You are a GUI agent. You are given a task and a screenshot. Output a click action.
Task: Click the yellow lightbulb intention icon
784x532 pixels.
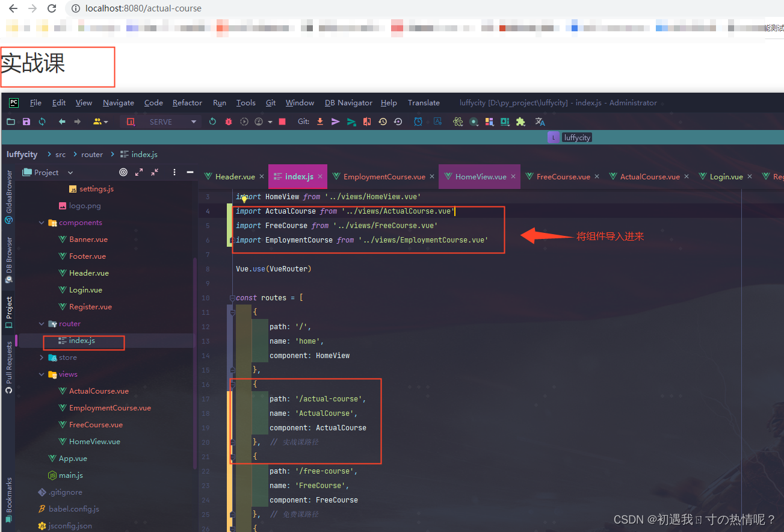pos(244,198)
